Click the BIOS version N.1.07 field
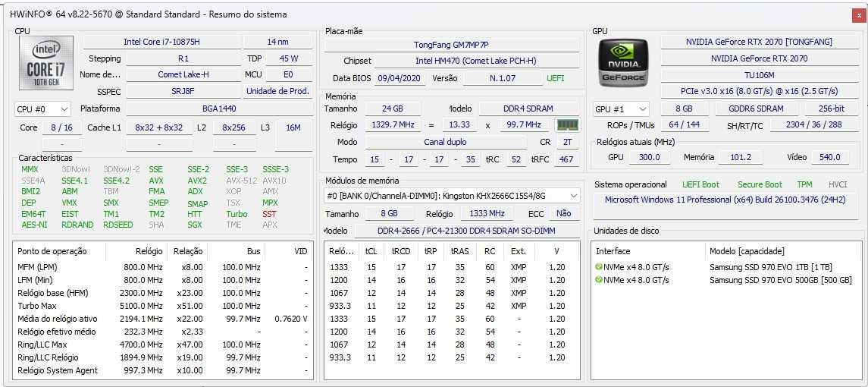This screenshot has width=868, height=387. click(x=503, y=79)
